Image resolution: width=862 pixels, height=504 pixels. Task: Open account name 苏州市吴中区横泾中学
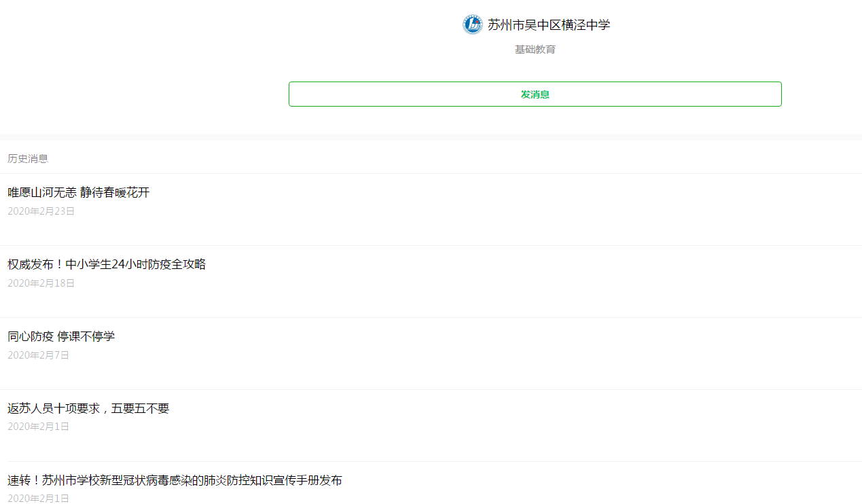coord(549,25)
